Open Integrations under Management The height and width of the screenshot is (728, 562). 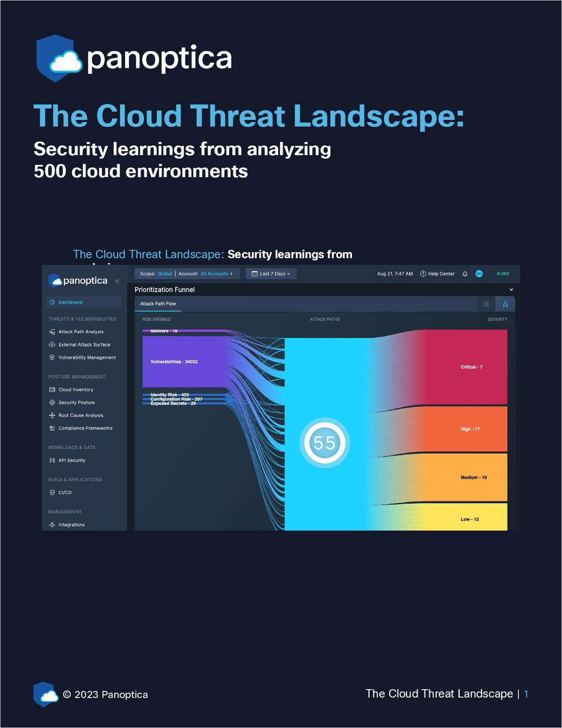click(x=71, y=524)
